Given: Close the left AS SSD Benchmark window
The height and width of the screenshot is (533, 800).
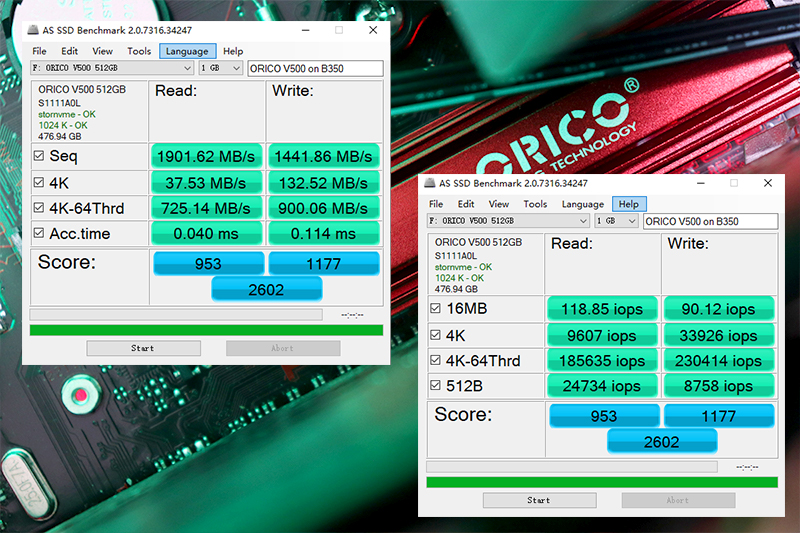Looking at the screenshot, I should pos(373,30).
